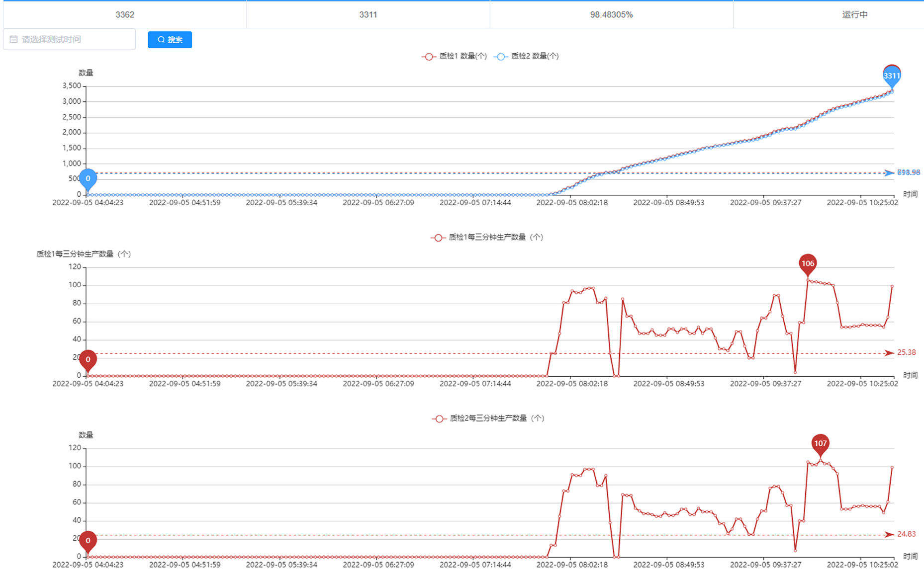Click the red 0 pin in middle chart
Image resolution: width=924 pixels, height=577 pixels.
pos(88,360)
